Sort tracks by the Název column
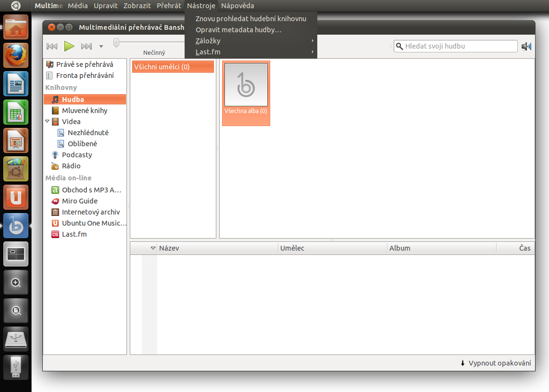549x392 pixels. (x=217, y=248)
